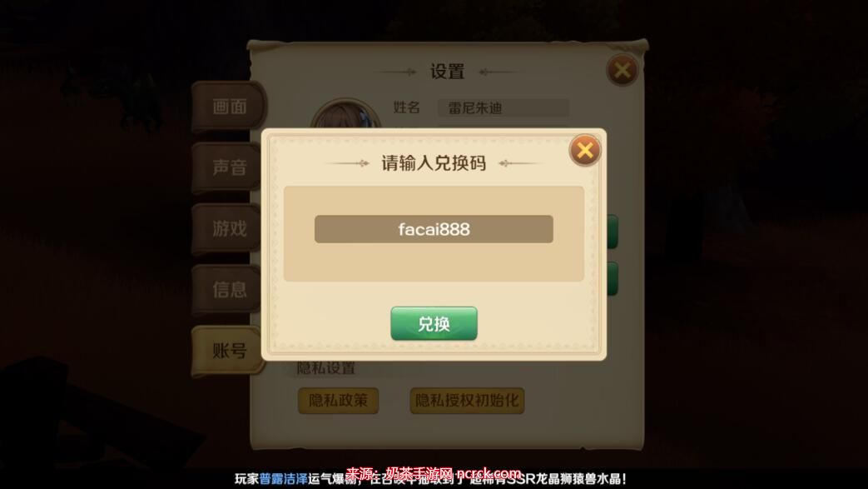The image size is (868, 489).
Task: Click the 设置 panel title
Action: point(447,72)
